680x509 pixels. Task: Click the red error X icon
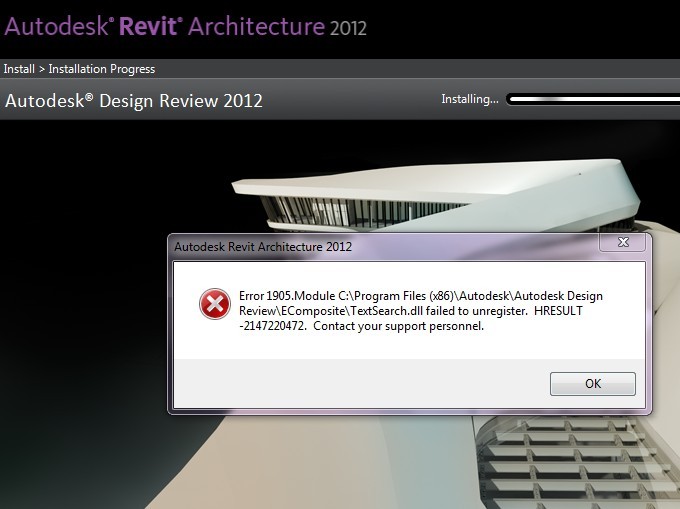point(215,303)
